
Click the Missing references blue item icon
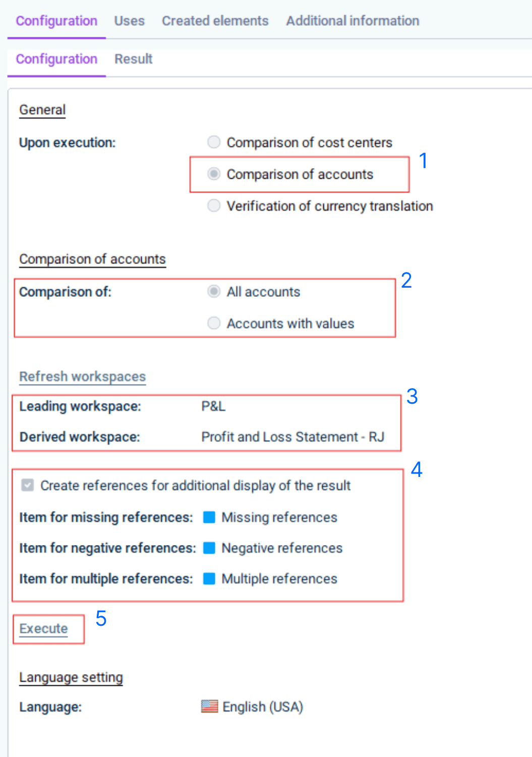tap(209, 517)
